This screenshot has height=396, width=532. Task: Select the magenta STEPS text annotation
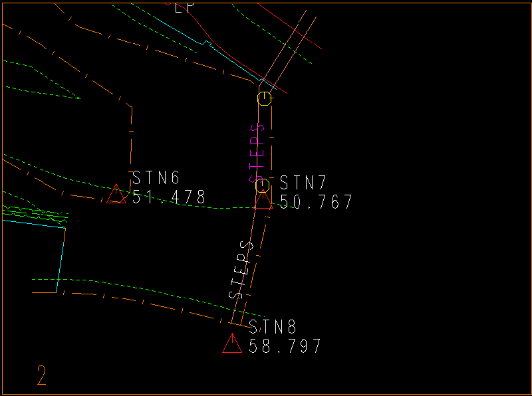(x=257, y=153)
